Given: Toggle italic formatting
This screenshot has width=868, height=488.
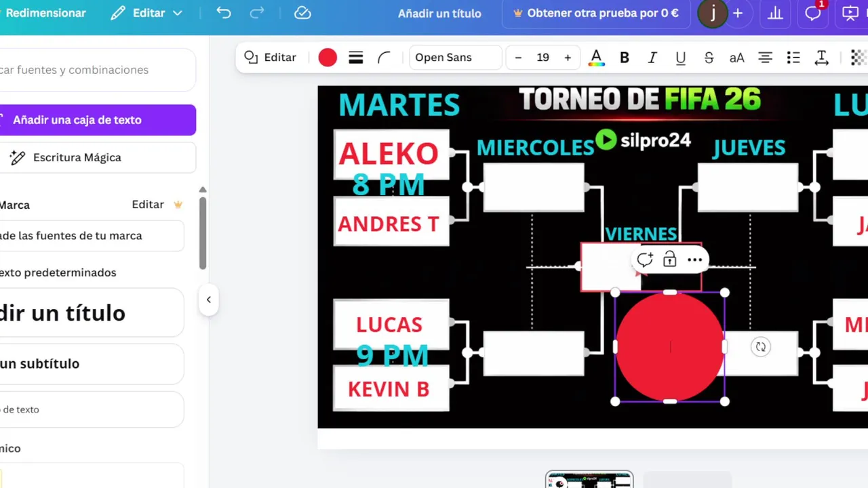Looking at the screenshot, I should pos(652,58).
